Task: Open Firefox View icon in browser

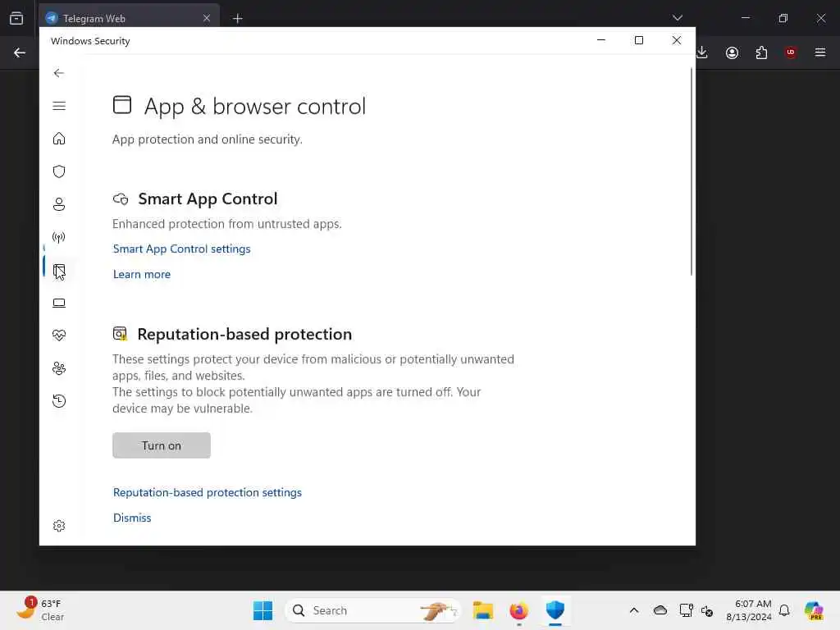Action: coord(16,18)
